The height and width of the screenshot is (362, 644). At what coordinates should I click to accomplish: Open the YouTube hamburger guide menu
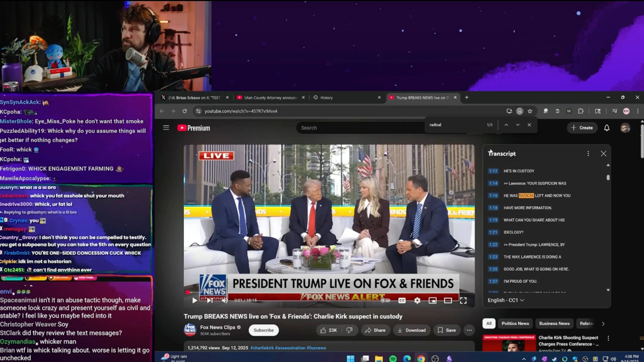[166, 128]
